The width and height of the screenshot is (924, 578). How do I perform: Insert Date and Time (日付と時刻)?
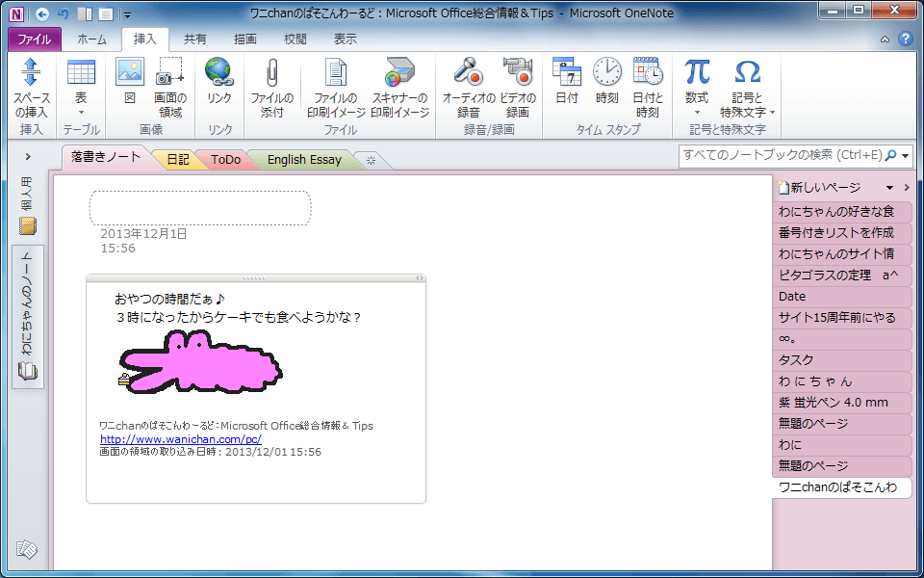click(648, 89)
